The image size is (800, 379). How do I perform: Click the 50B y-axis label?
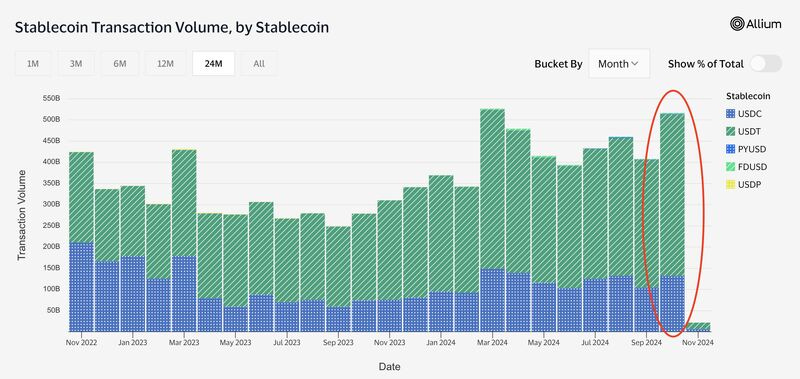pos(53,310)
